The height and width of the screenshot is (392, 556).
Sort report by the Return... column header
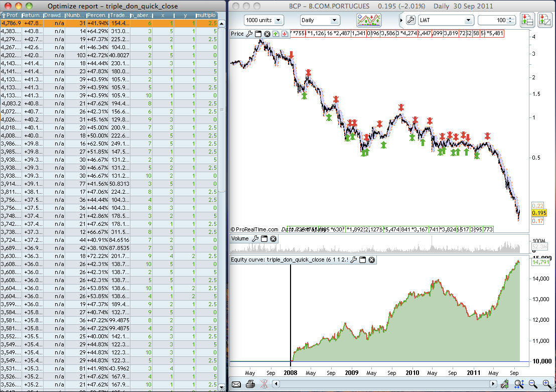pos(33,15)
